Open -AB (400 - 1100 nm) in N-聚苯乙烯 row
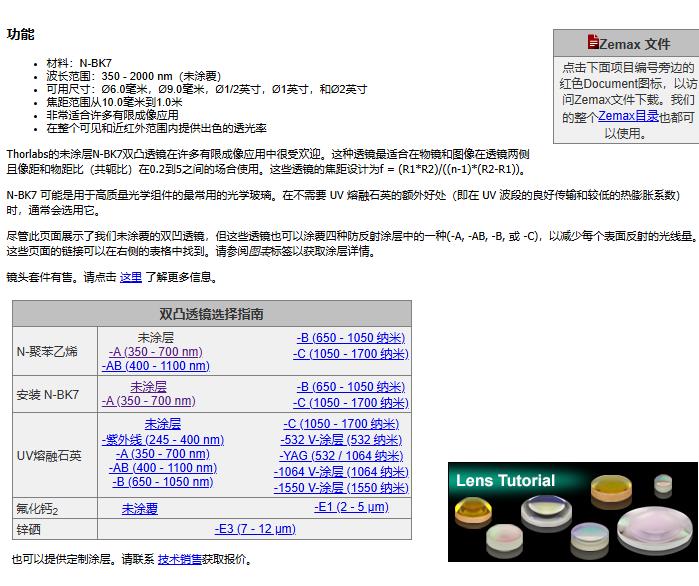Image resolution: width=699 pixels, height=586 pixels. [x=156, y=366]
